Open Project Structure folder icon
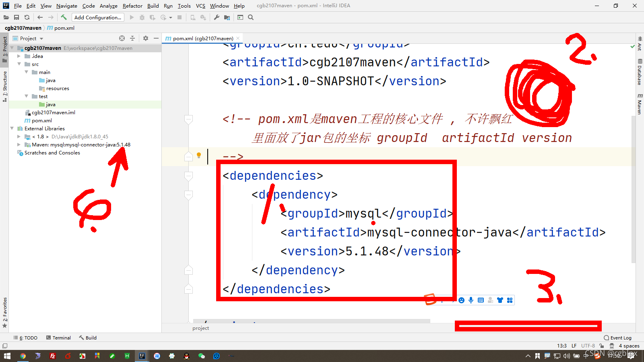Viewport: 644px width, 362px height. 227,17
